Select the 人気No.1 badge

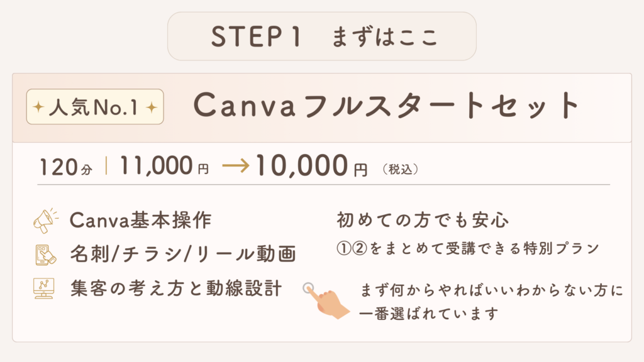click(95, 107)
